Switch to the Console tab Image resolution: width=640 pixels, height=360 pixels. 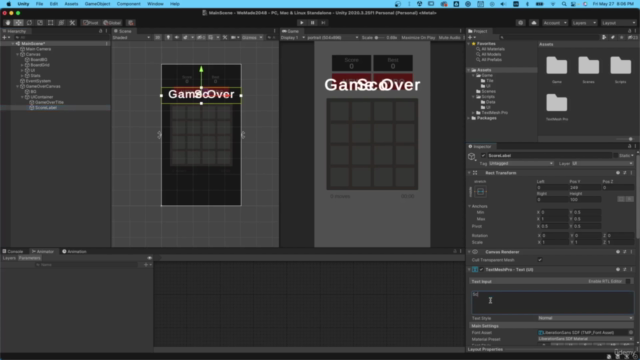tap(13, 251)
